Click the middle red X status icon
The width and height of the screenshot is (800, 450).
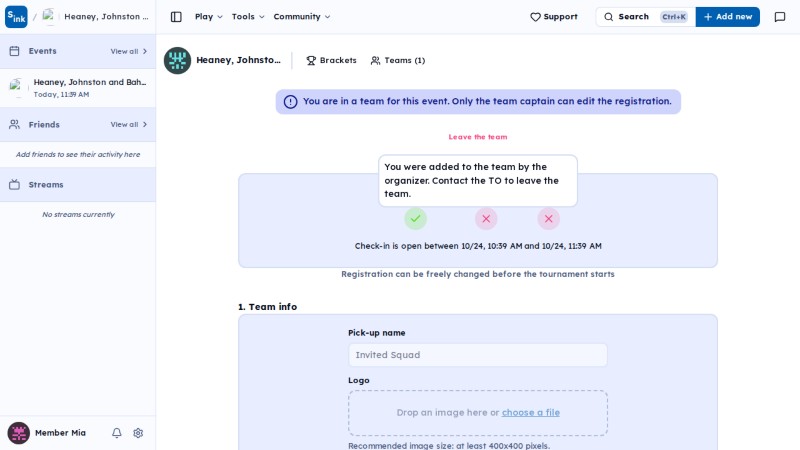pos(486,219)
